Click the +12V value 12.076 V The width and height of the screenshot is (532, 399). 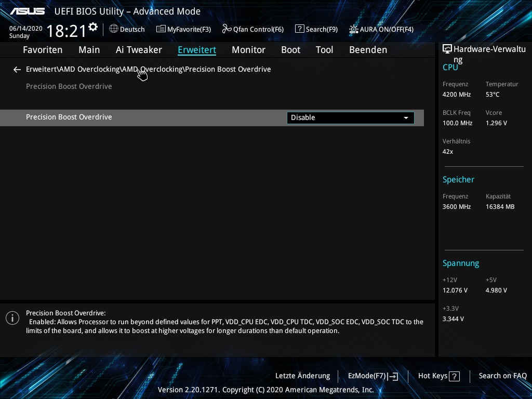pos(455,290)
